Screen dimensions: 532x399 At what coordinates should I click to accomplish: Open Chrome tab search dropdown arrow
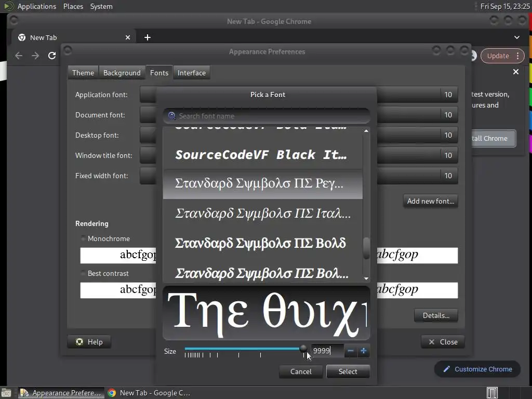[517, 37]
